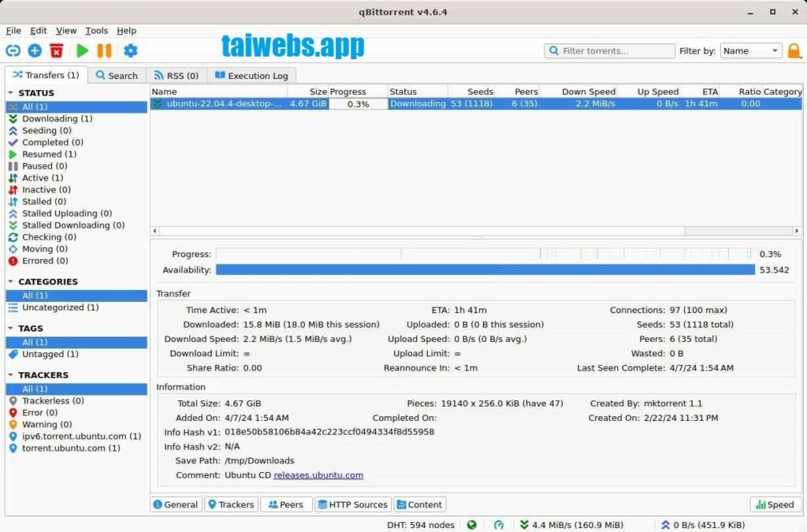Switch to the Execution Log tab
The image size is (807, 532).
(x=251, y=76)
